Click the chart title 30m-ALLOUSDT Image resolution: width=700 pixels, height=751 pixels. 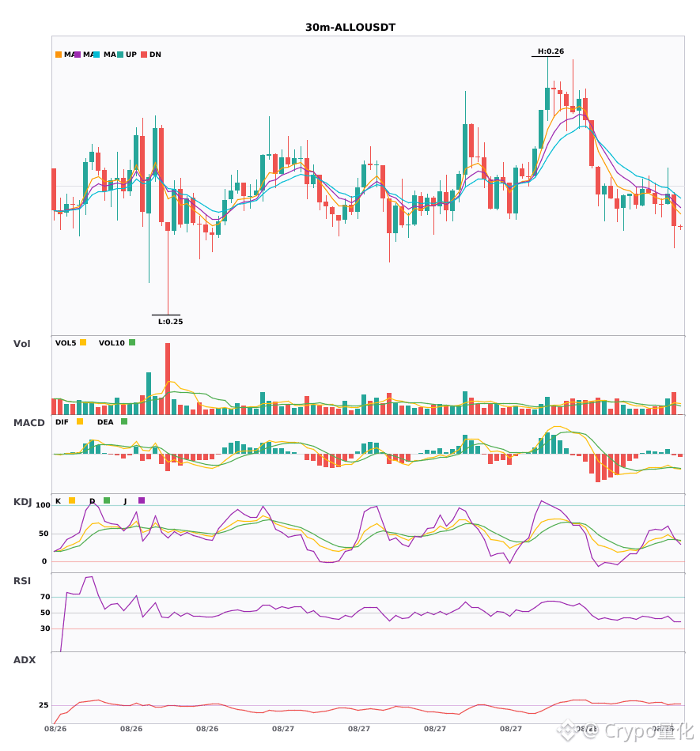tap(350, 28)
